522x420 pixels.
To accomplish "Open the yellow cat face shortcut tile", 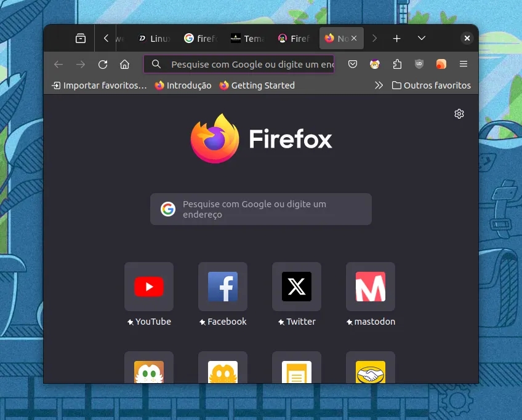I will [x=223, y=368].
